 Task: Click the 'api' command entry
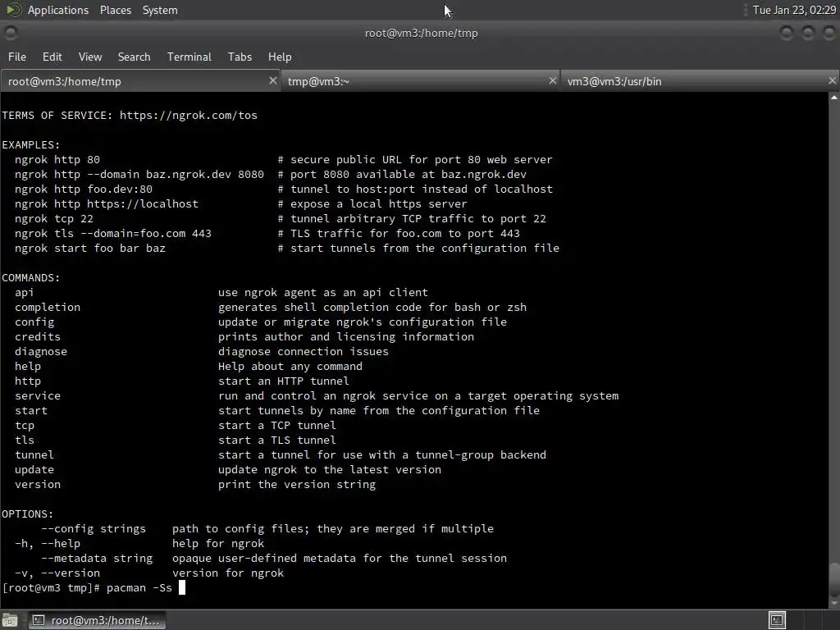[24, 293]
